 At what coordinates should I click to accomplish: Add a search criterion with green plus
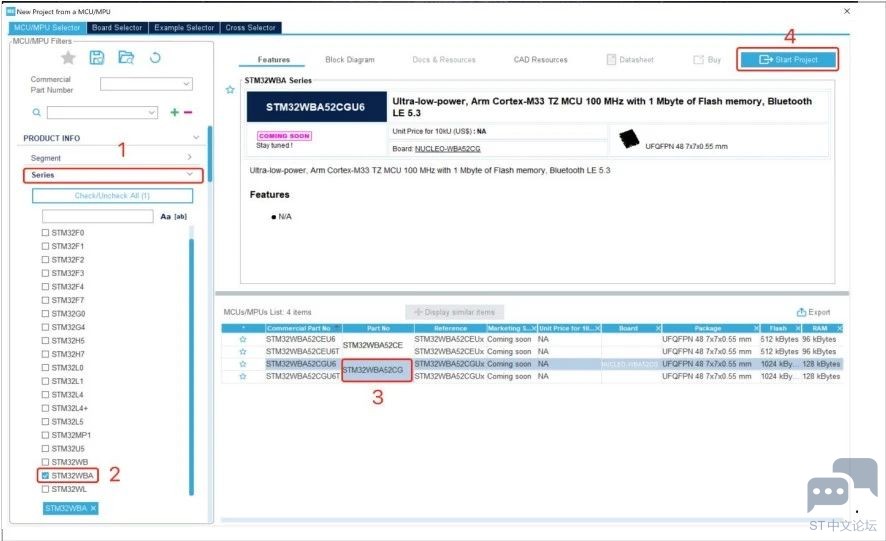pos(174,112)
